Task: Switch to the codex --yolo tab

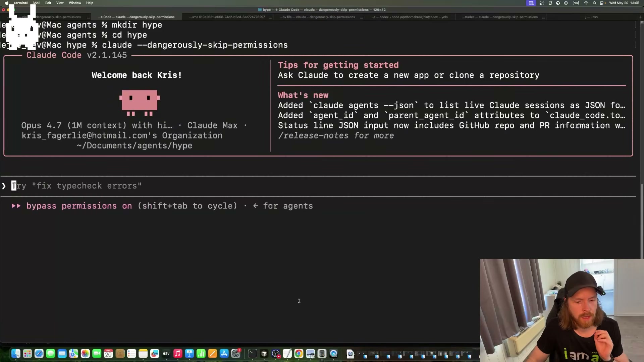Action: 410,17
